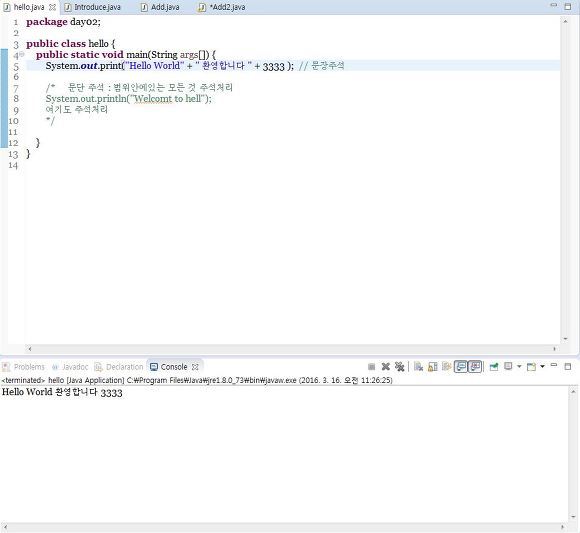Click the '// 문장주석' line comment
Viewport: 580px width, 533px height.
point(321,66)
